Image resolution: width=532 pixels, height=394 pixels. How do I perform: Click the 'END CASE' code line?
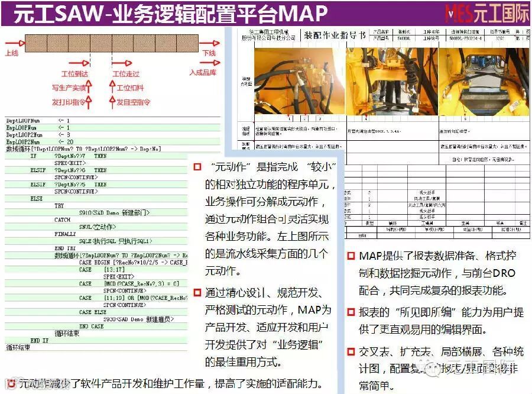coord(91,327)
